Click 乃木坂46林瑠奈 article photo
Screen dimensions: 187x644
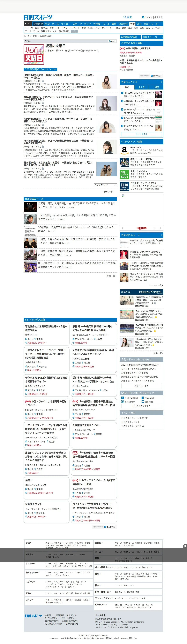106,125
